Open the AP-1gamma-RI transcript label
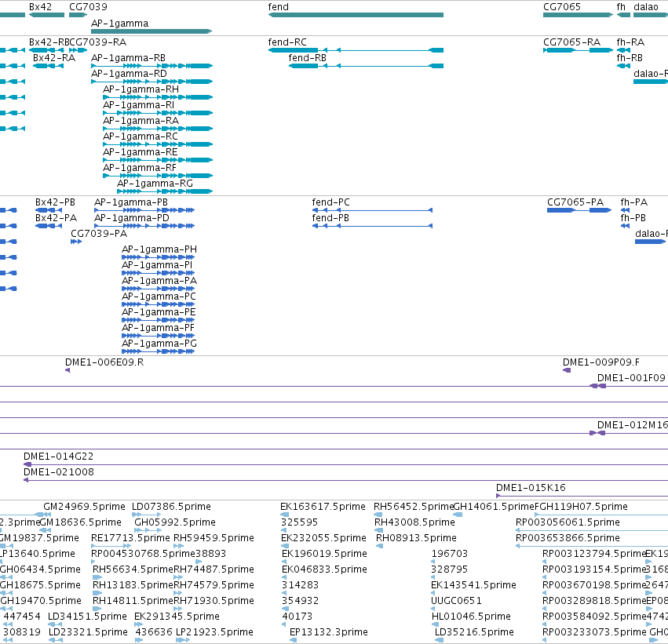 [x=138, y=105]
